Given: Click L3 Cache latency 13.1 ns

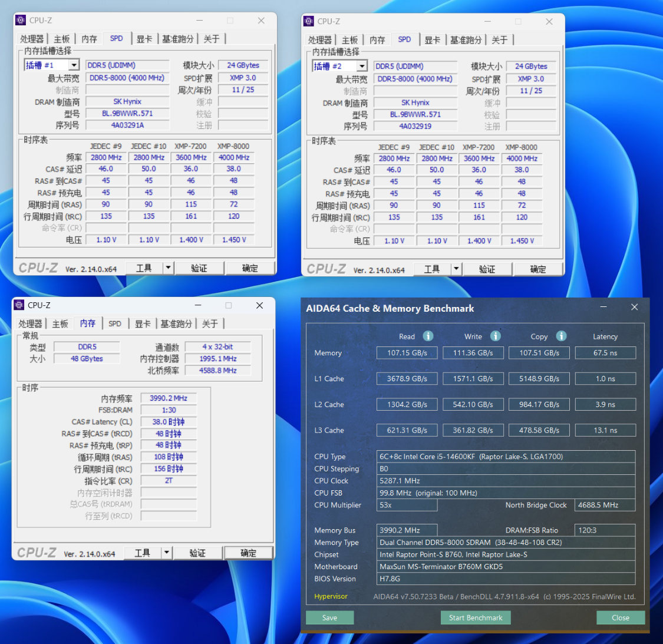Looking at the screenshot, I should pos(605,430).
